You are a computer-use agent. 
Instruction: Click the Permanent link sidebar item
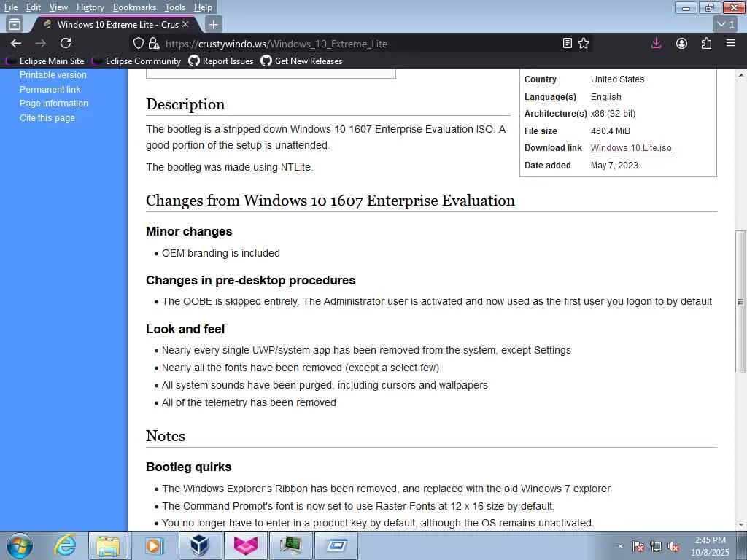click(x=50, y=89)
